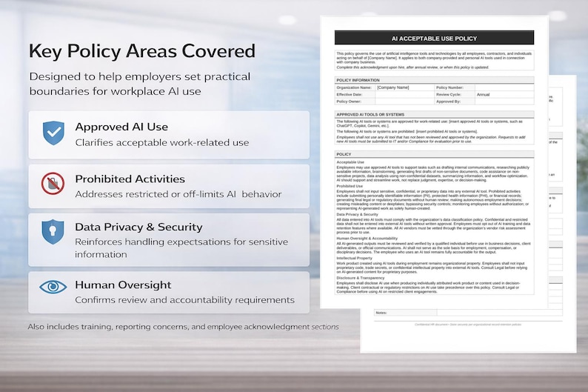Click the 'Designed to help employers' subtitle
588x392 pixels.
pyautogui.click(x=140, y=84)
